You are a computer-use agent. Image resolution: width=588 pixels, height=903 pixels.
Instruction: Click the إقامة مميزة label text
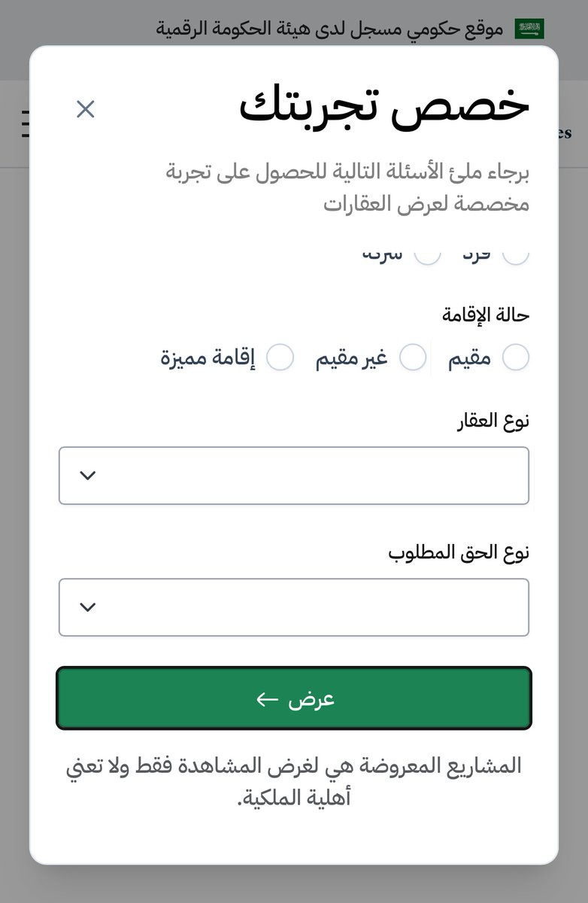click(x=208, y=359)
